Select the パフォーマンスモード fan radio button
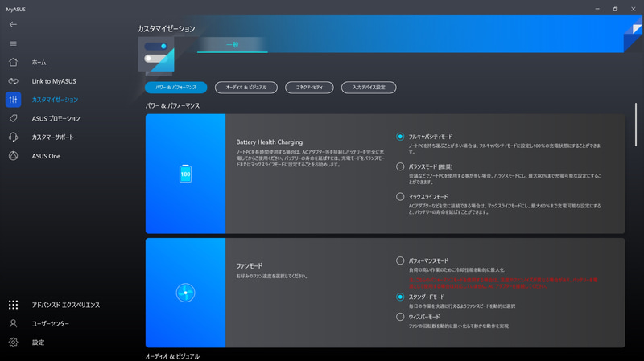The image size is (644, 361). 400,260
